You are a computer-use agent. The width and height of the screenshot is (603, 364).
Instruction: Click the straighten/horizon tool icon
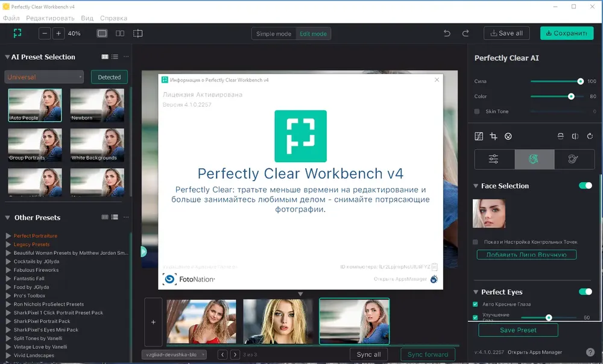[x=560, y=136]
